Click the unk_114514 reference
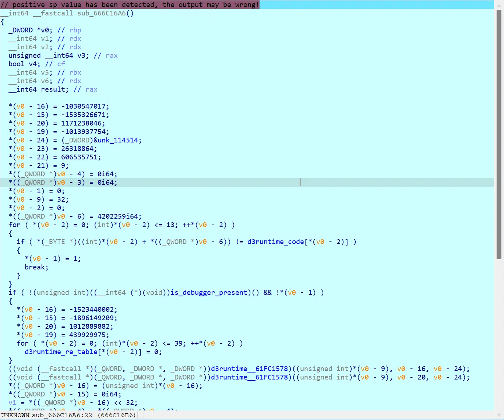Screen dimensions: 504x420 click(x=118, y=140)
